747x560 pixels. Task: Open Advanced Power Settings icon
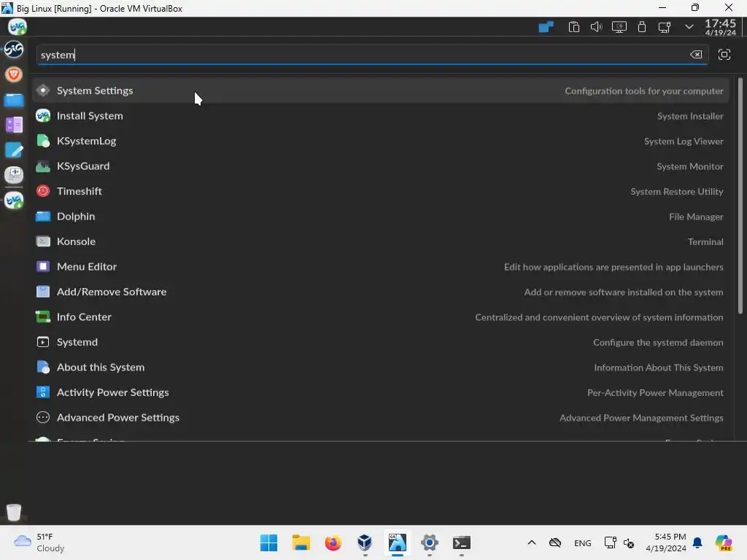coord(43,418)
